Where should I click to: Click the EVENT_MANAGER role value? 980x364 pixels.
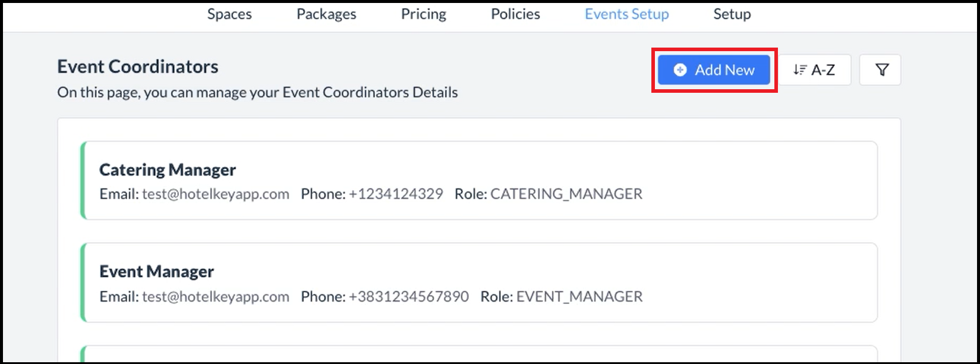coord(579,296)
